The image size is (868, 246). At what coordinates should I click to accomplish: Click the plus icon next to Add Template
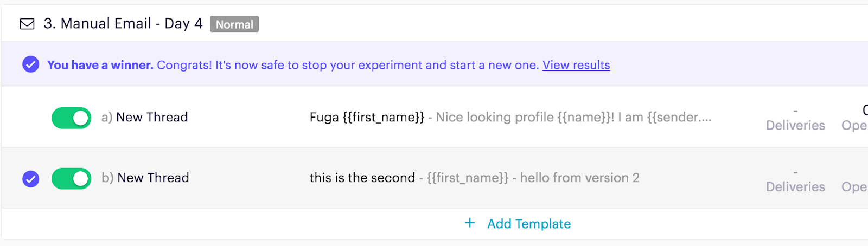(470, 223)
